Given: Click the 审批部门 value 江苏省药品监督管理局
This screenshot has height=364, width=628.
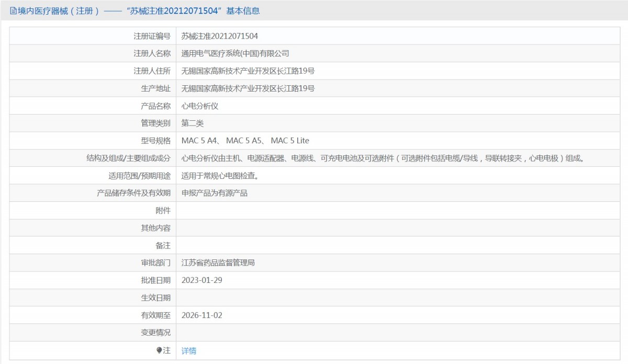Looking at the screenshot, I should (x=218, y=263).
